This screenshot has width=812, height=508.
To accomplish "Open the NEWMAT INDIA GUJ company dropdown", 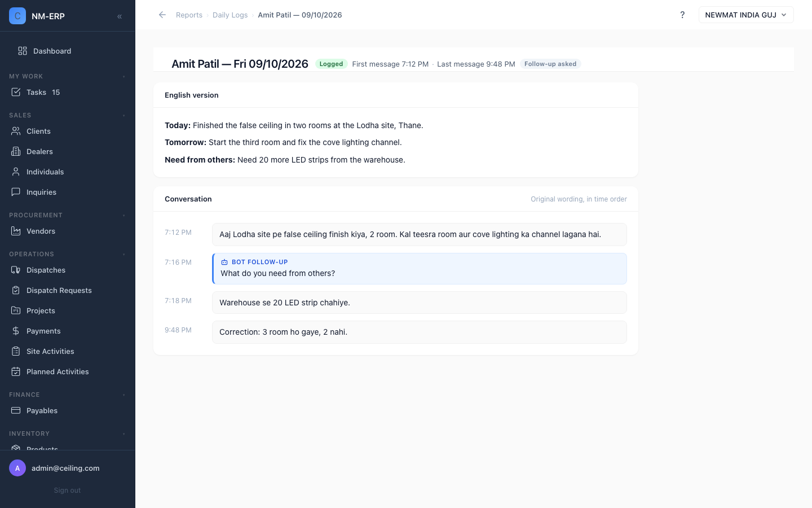I will [x=746, y=15].
